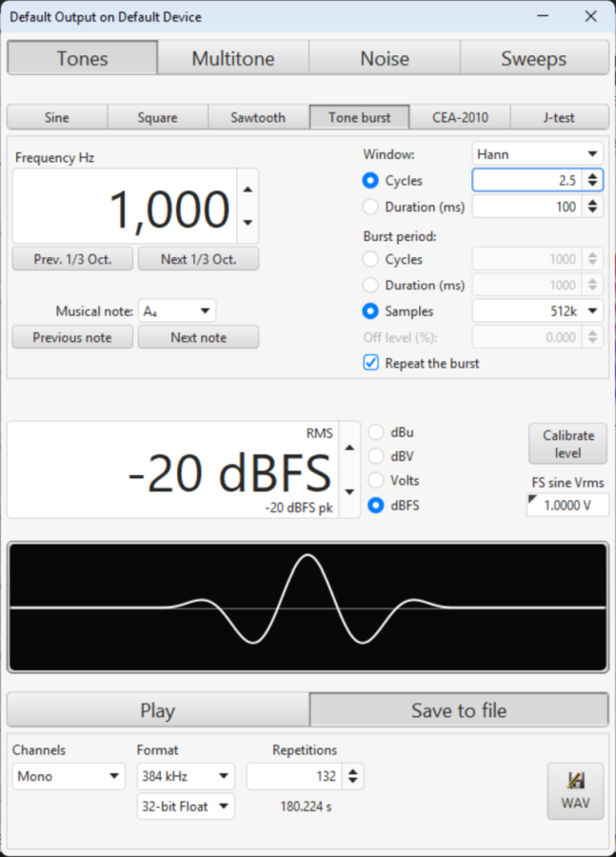
Task: Decrease frequency with the down arrow
Action: pos(248,223)
